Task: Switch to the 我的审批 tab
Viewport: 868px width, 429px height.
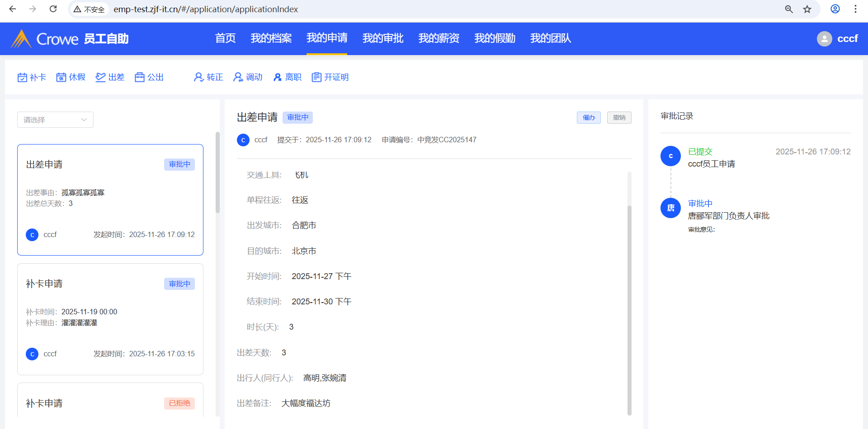Action: click(382, 38)
